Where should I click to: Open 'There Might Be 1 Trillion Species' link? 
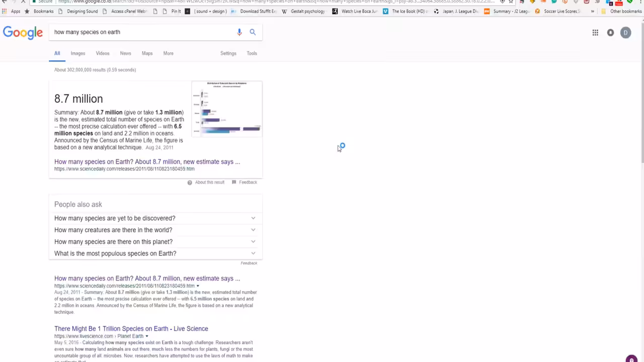click(x=131, y=329)
